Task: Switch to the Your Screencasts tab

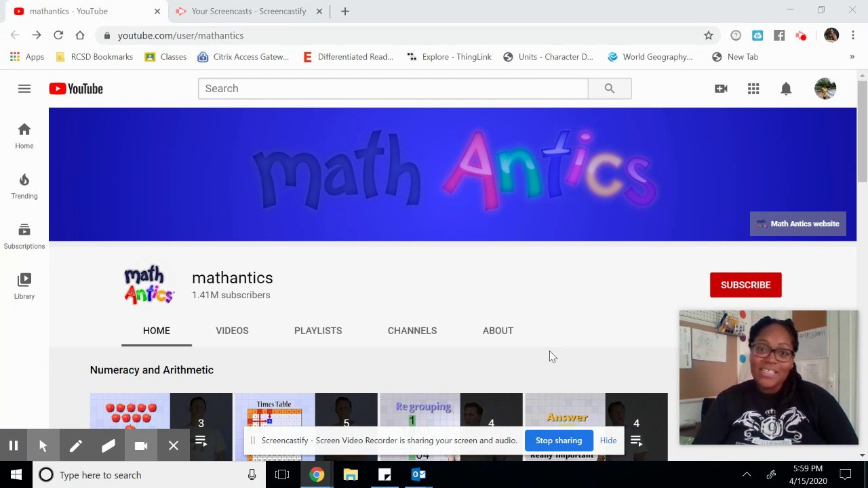Action: (249, 12)
